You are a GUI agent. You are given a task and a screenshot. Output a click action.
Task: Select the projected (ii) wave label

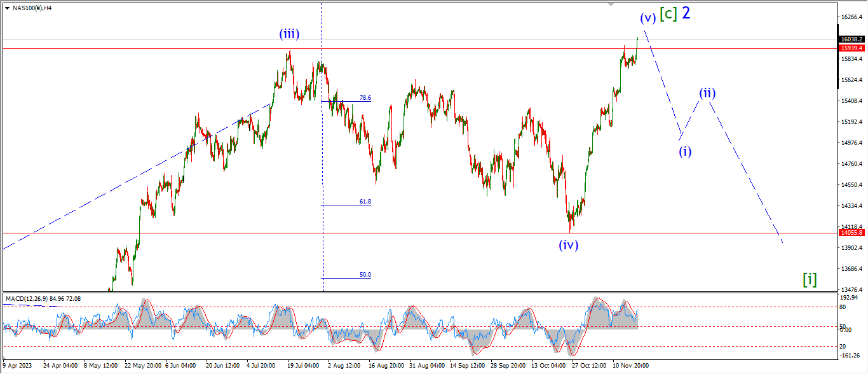(x=708, y=93)
